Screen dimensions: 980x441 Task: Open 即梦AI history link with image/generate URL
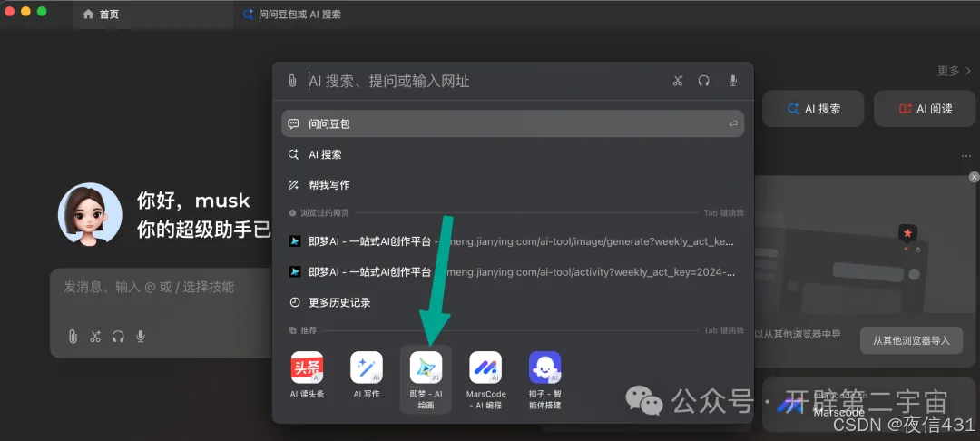coord(513,241)
